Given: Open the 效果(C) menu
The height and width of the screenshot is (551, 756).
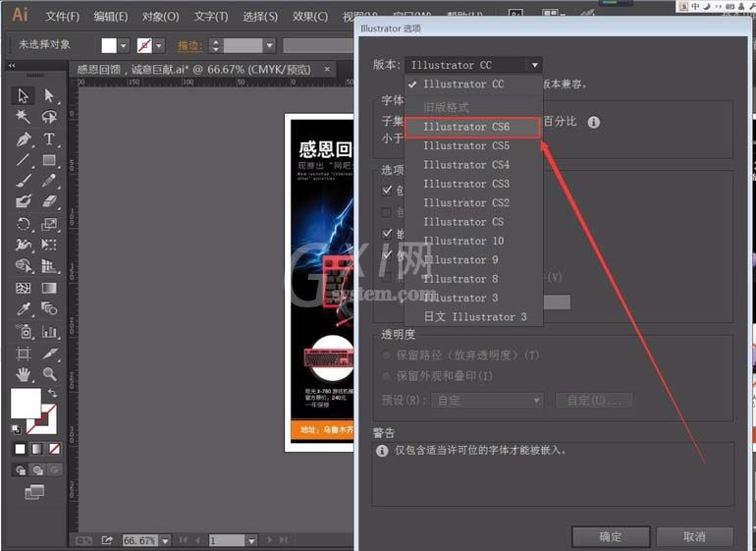Looking at the screenshot, I should [x=310, y=17].
